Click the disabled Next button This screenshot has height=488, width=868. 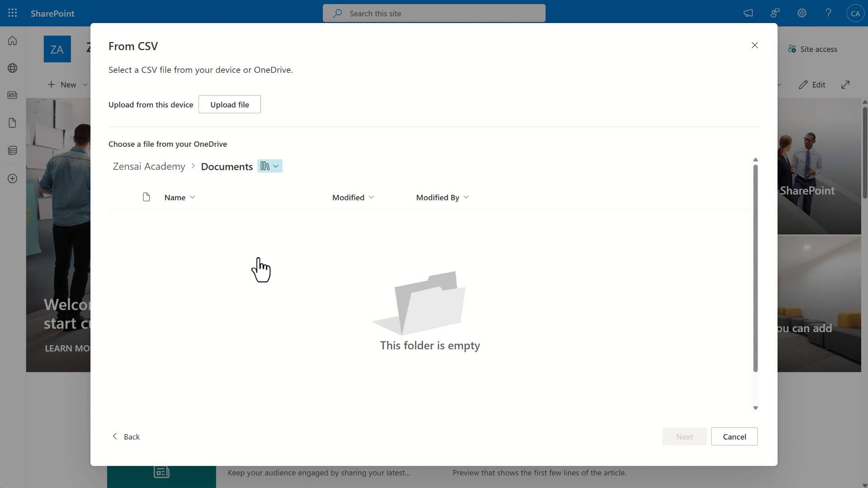click(684, 436)
